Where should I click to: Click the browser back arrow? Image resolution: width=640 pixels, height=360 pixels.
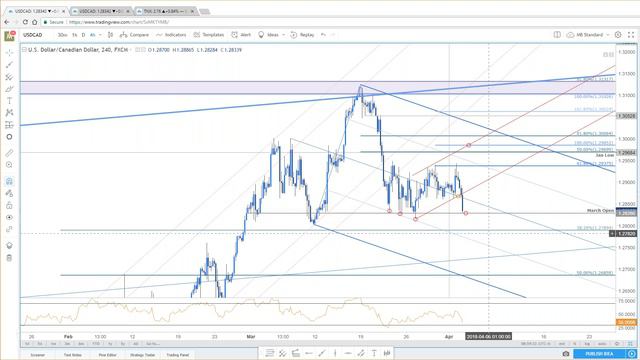coord(7,22)
